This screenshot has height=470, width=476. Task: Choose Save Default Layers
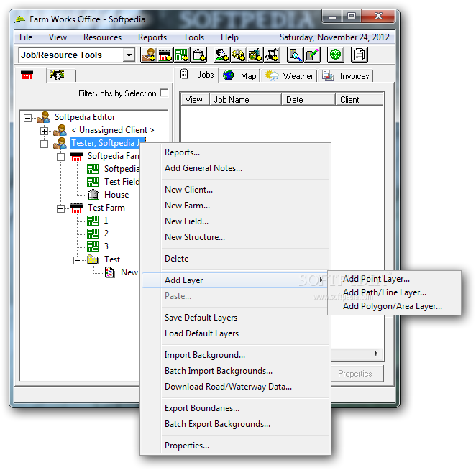click(x=236, y=318)
